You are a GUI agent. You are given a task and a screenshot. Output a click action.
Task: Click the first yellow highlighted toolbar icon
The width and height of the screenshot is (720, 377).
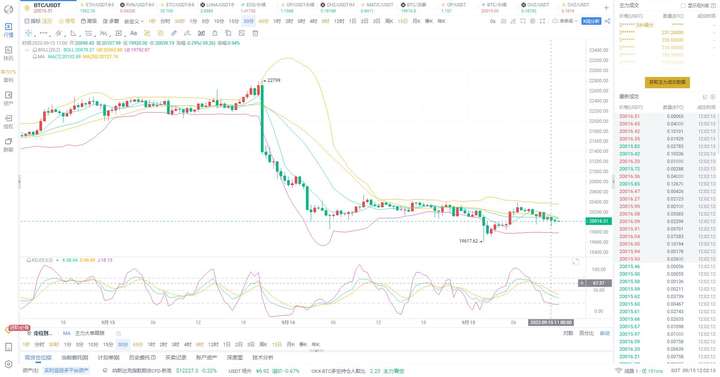pos(147,33)
